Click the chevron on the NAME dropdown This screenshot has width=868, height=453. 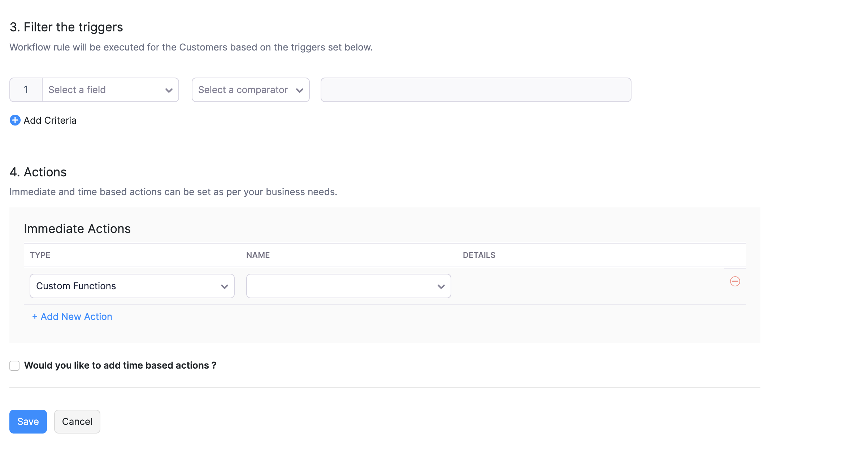pyautogui.click(x=441, y=286)
